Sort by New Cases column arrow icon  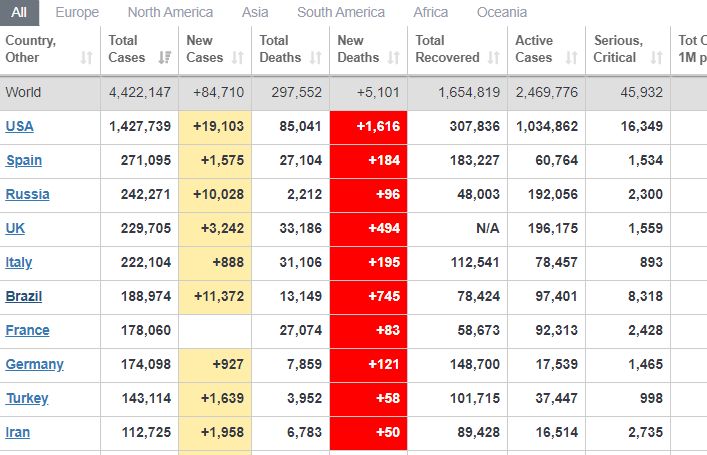[x=239, y=58]
